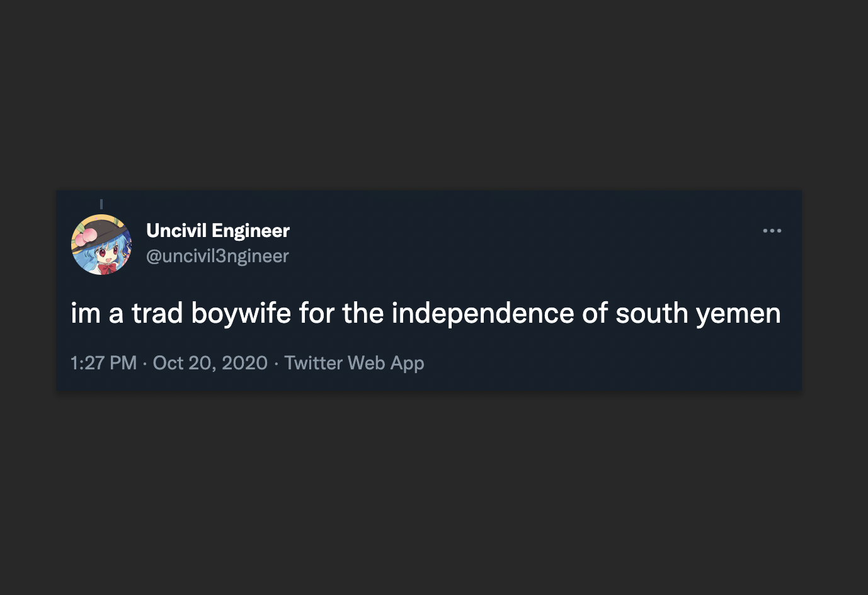Click the thread connector line above avatar
The image size is (868, 595).
(x=101, y=204)
